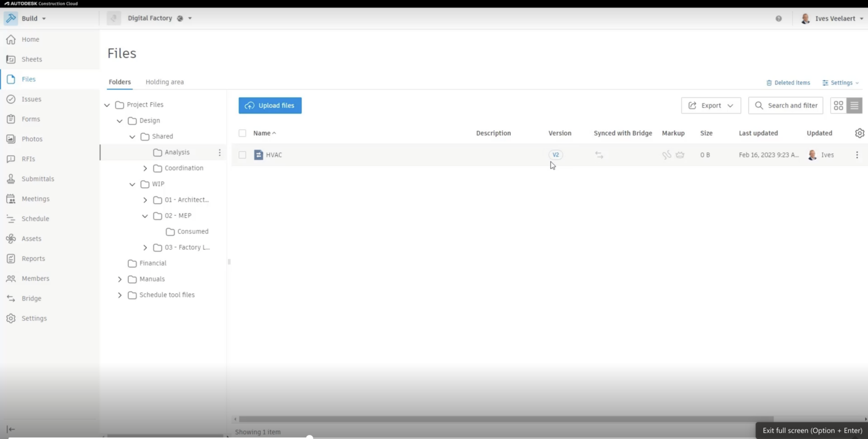
Task: Select the Photos section
Action: coord(32,138)
